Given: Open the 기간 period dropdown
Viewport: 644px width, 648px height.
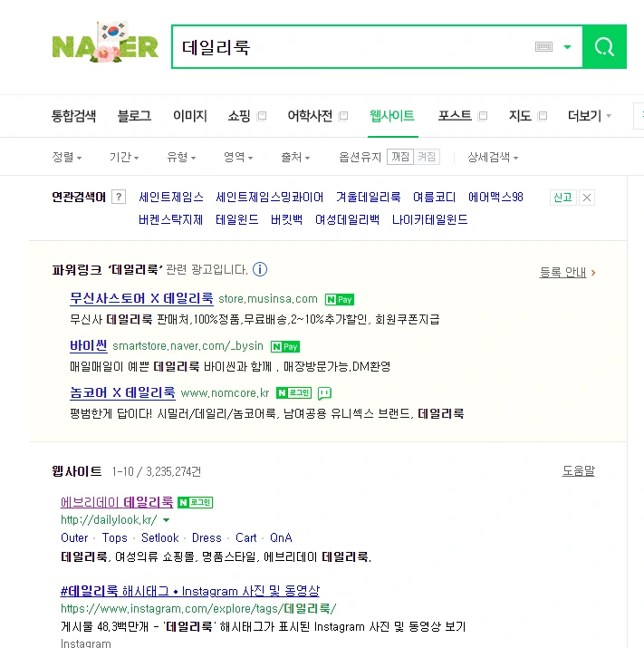Looking at the screenshot, I should click(x=124, y=157).
